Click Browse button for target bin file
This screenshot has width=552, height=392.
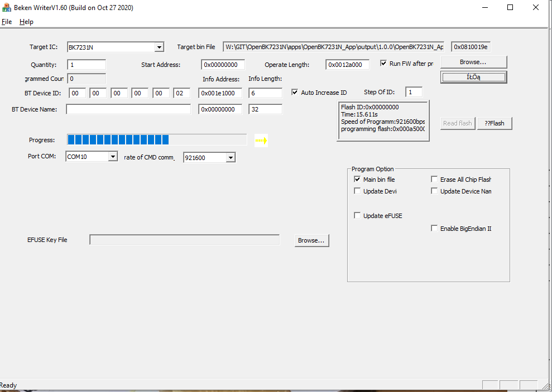pos(473,62)
